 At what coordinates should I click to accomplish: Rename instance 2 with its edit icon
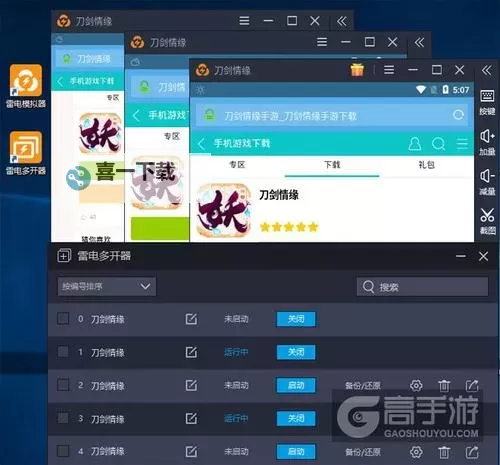coord(191,385)
